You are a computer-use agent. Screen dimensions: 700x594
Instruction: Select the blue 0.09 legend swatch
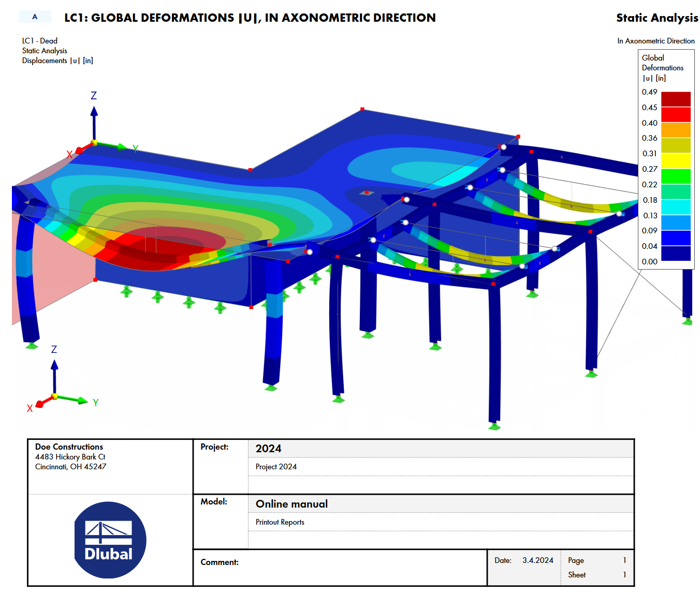[x=676, y=238]
